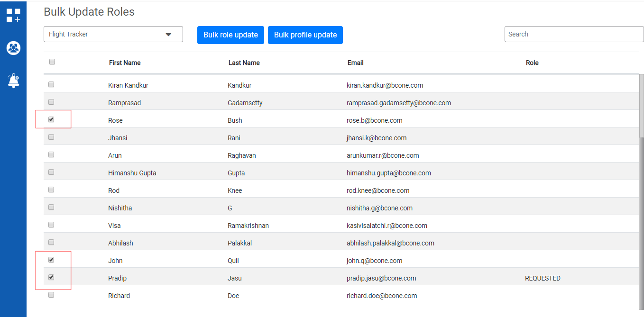Viewport: 644px width, 317px height.
Task: Click last name Raghavan
Action: click(242, 155)
